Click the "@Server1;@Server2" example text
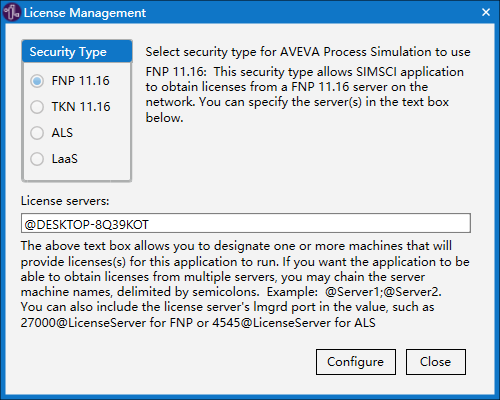 (382, 292)
